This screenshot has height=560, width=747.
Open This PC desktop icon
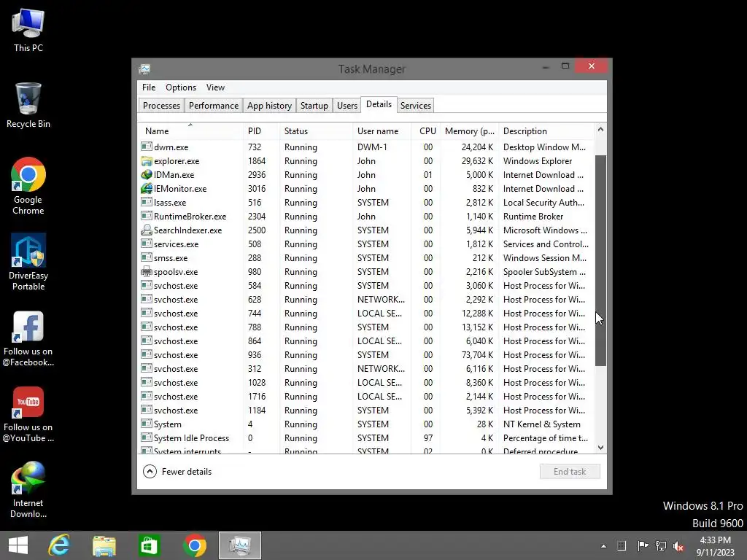click(28, 29)
